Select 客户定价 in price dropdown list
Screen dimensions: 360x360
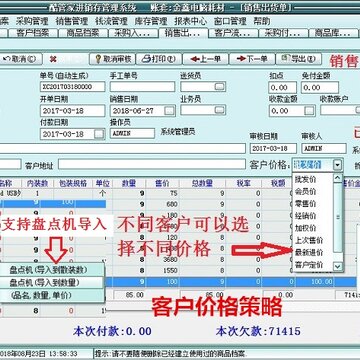coord(309,265)
